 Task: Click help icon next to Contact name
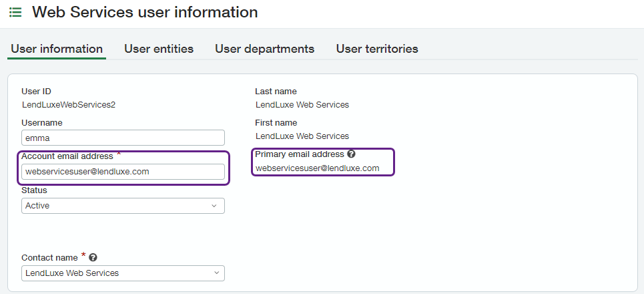point(93,257)
